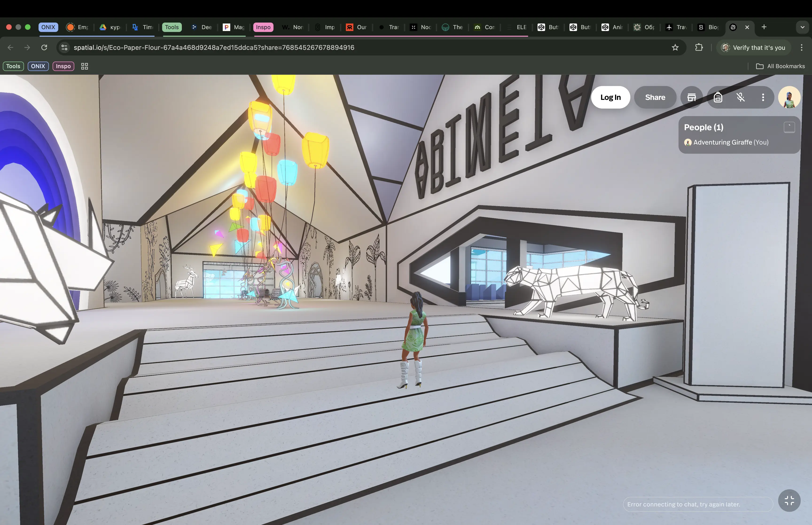Open the backpack inventory icon

click(x=718, y=98)
